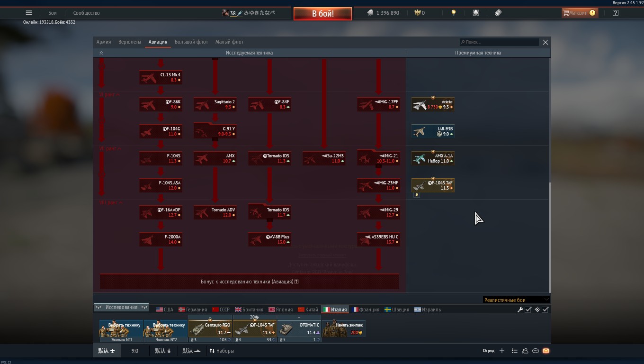Select the Авиация tab

click(x=158, y=42)
